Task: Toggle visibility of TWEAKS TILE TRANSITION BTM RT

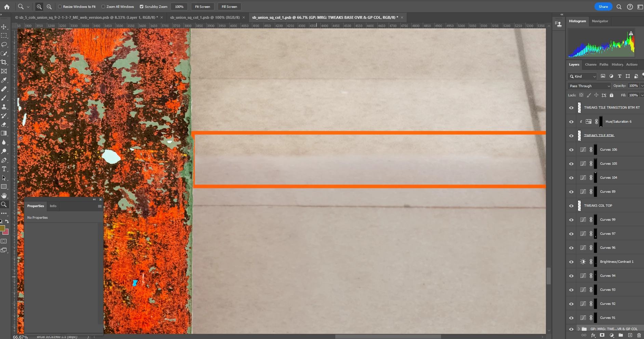Action: coord(571,108)
